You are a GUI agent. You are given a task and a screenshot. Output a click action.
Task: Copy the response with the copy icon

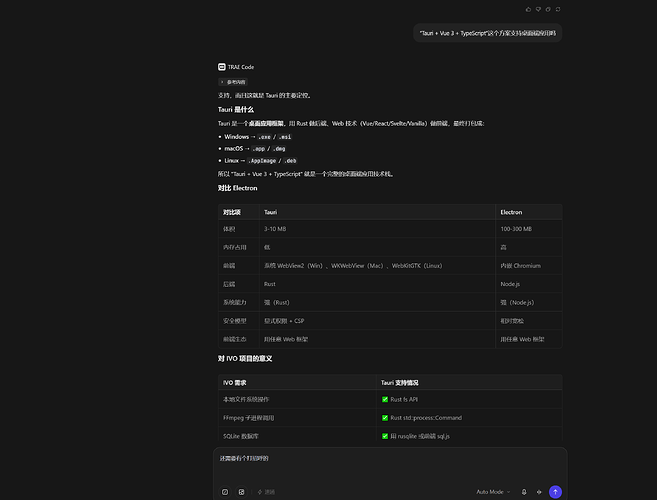coord(548,9)
